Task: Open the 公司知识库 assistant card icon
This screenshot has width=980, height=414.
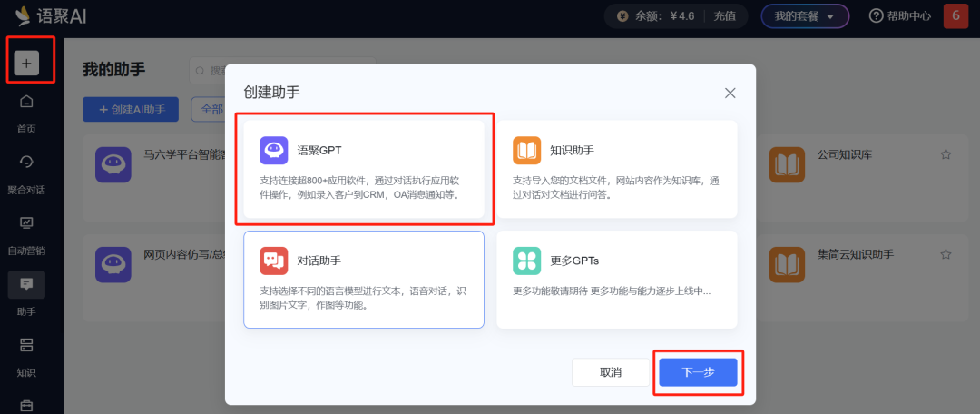Action: (x=787, y=165)
